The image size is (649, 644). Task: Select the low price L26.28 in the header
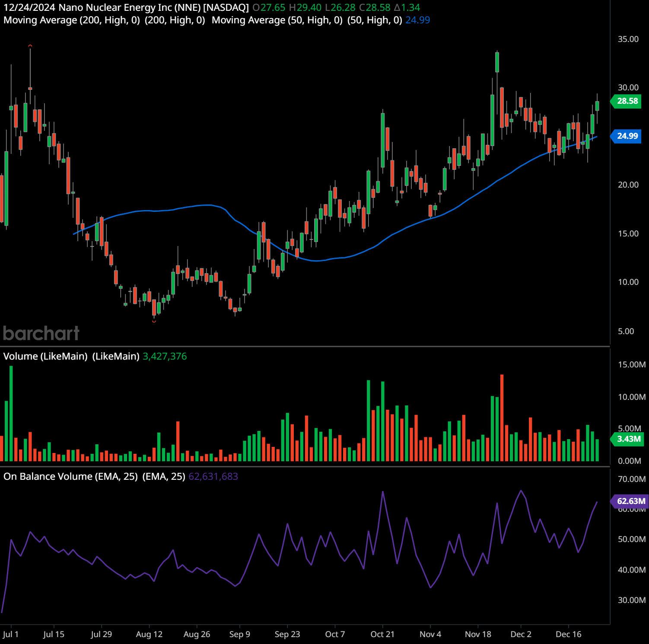click(340, 7)
